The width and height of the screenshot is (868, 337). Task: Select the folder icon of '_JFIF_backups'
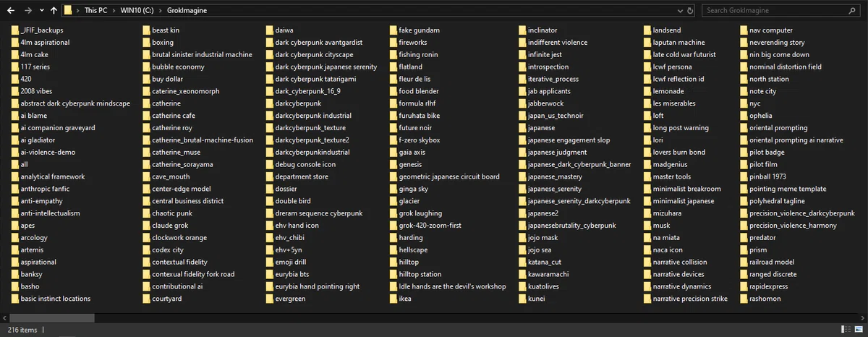(15, 30)
